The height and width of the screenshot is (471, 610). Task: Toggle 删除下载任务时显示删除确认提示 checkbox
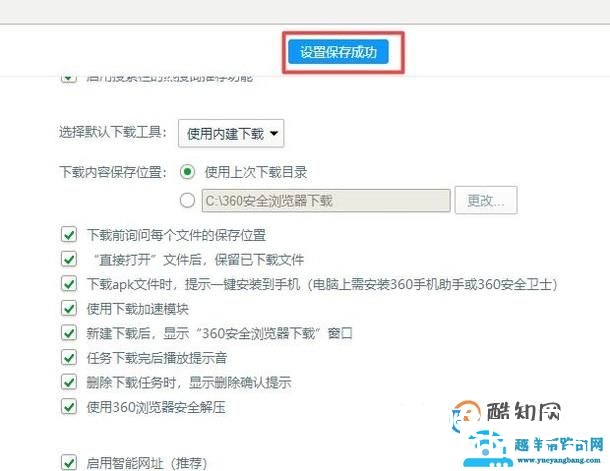pos(69,382)
